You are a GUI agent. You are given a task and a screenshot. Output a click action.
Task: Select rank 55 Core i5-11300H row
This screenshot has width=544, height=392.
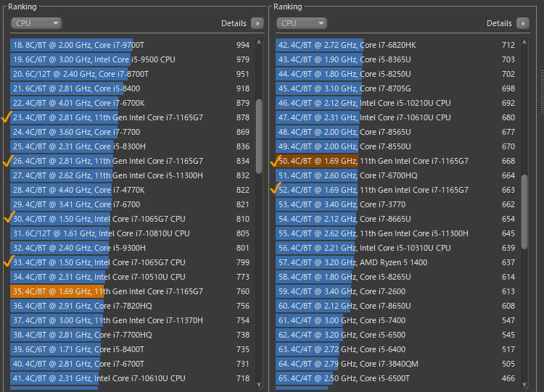click(395, 233)
